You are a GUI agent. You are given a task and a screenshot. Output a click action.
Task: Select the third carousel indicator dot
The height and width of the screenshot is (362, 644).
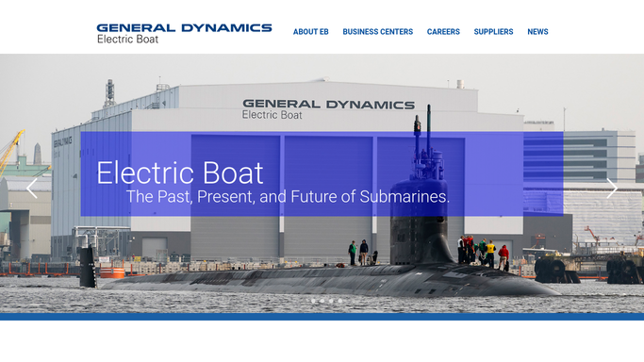331,301
